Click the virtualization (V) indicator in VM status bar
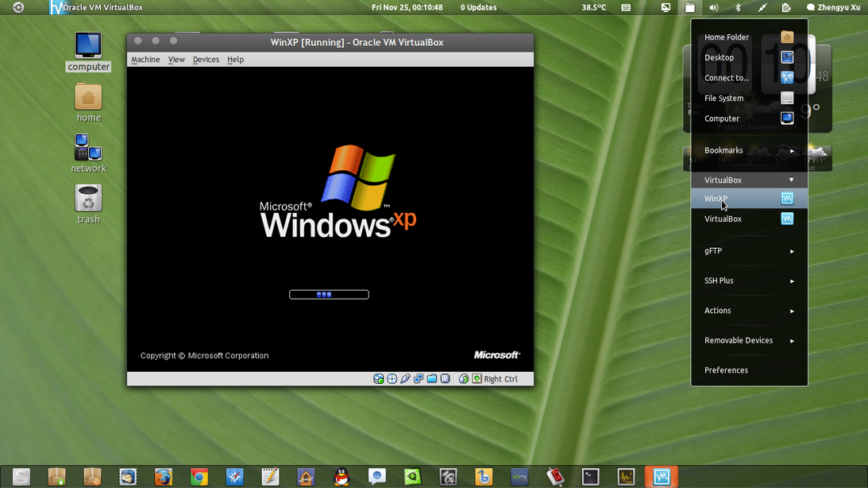 pos(445,379)
